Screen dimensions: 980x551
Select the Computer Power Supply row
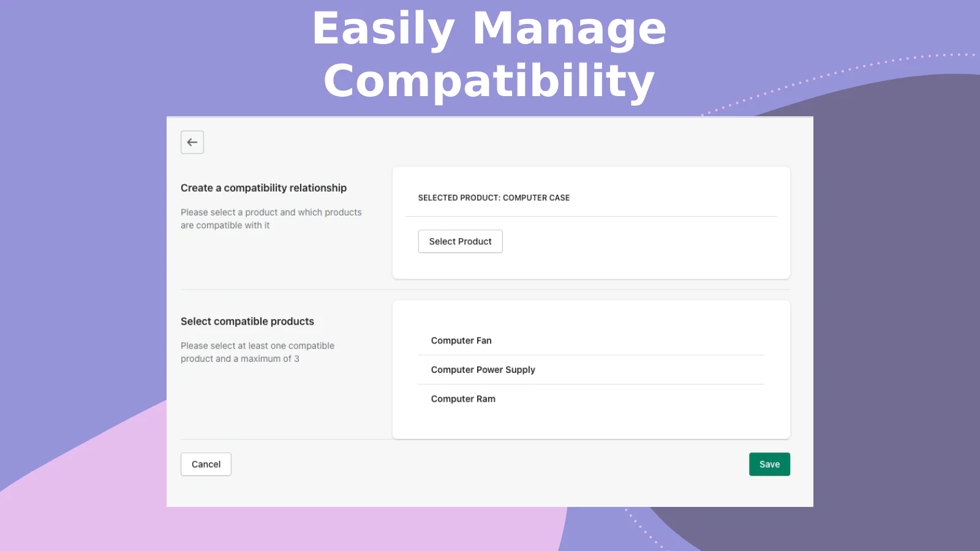591,370
